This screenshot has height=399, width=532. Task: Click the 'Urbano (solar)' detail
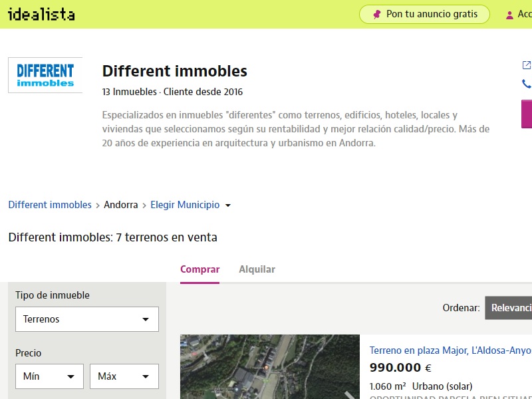click(x=442, y=386)
